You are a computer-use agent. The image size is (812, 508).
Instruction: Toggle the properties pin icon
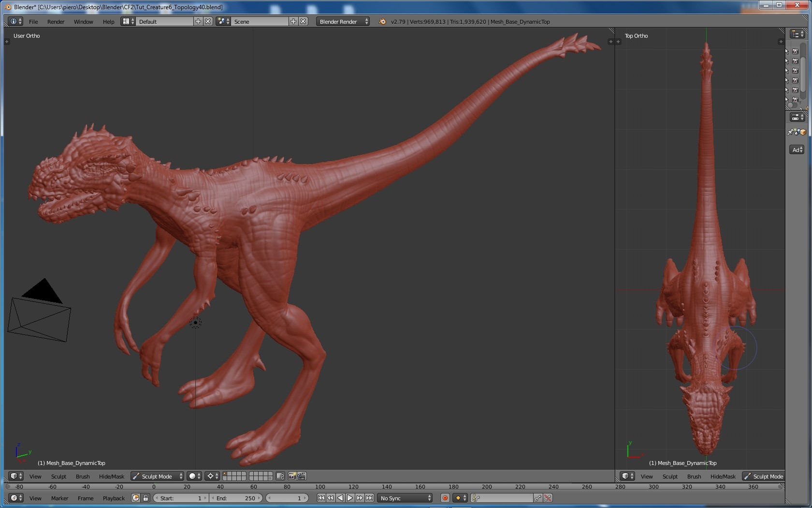coord(790,132)
